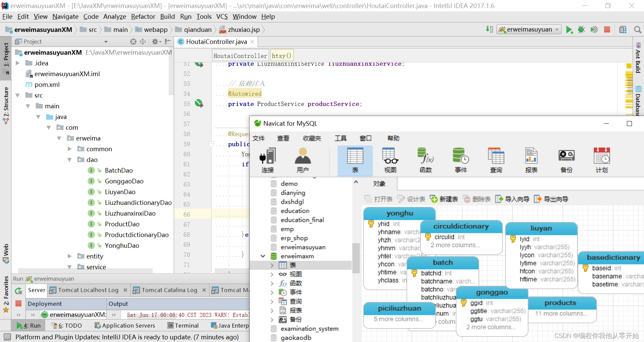Click 导入向导 import wizard button
Viewport: 644px width, 342px height.
coord(512,199)
